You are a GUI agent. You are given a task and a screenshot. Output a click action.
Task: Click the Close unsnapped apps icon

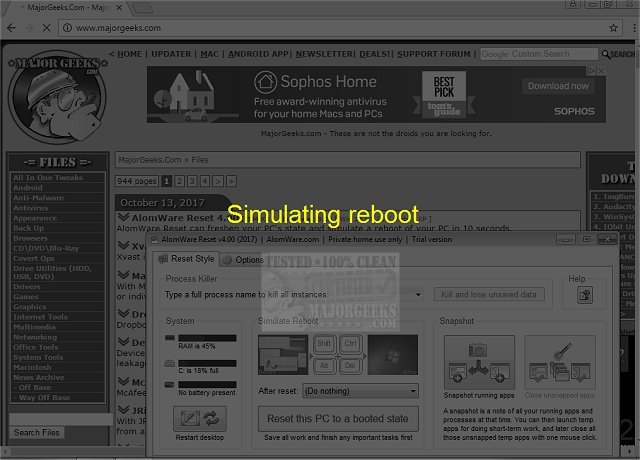point(560,362)
